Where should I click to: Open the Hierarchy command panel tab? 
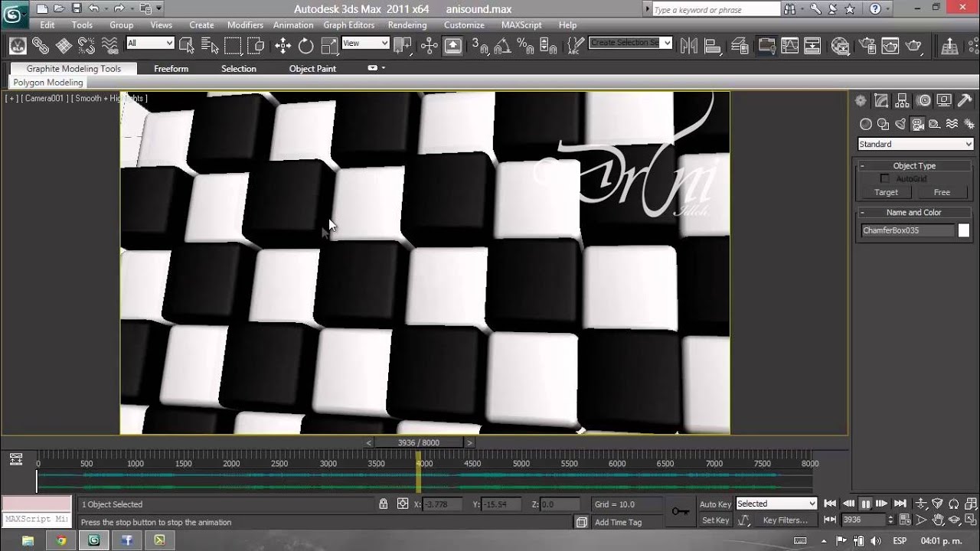pos(903,100)
